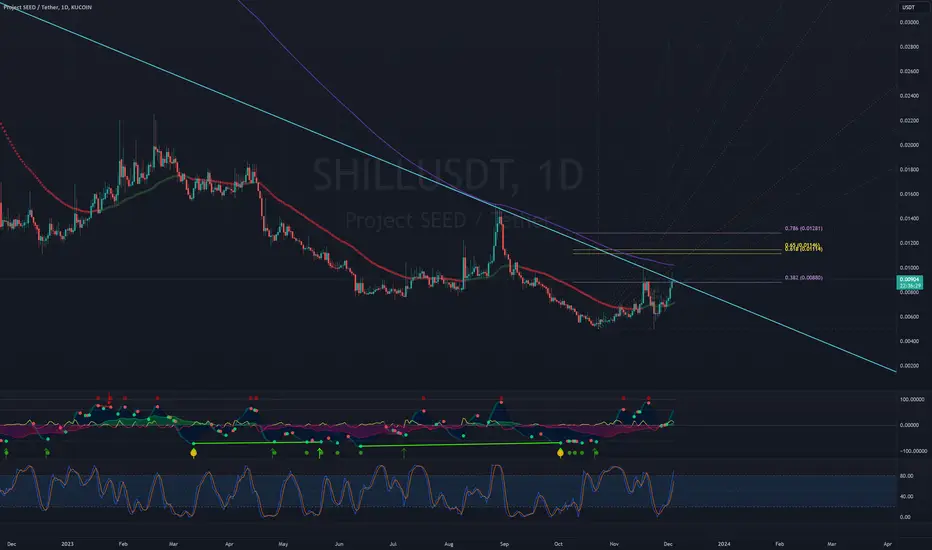Click the 2023 label on time axis

(67, 544)
